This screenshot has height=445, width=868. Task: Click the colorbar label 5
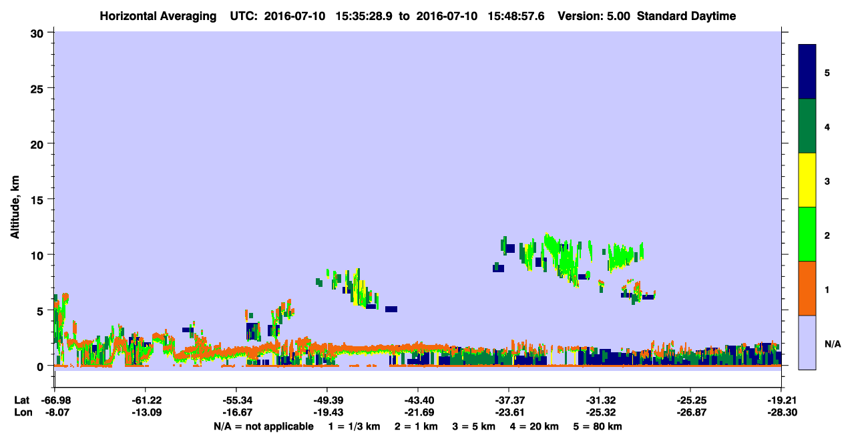[827, 72]
